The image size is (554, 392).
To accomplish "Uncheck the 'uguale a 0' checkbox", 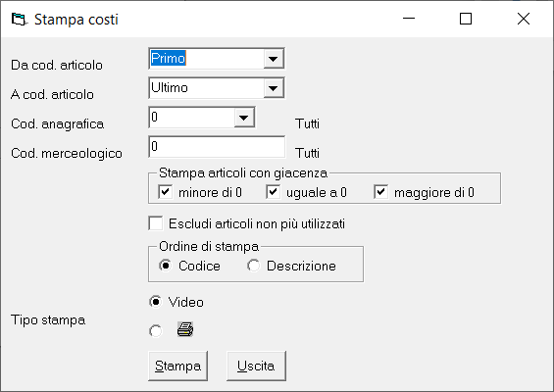I will point(274,192).
